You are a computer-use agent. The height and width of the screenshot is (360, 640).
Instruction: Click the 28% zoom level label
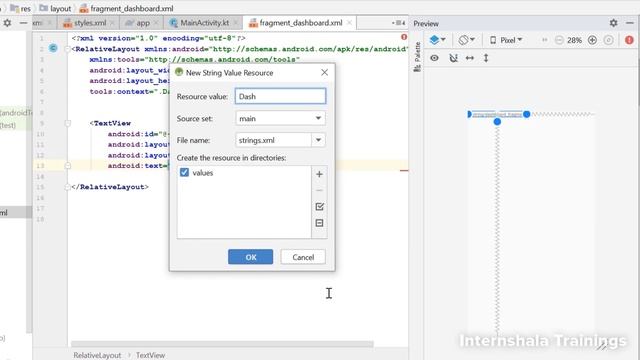(574, 40)
